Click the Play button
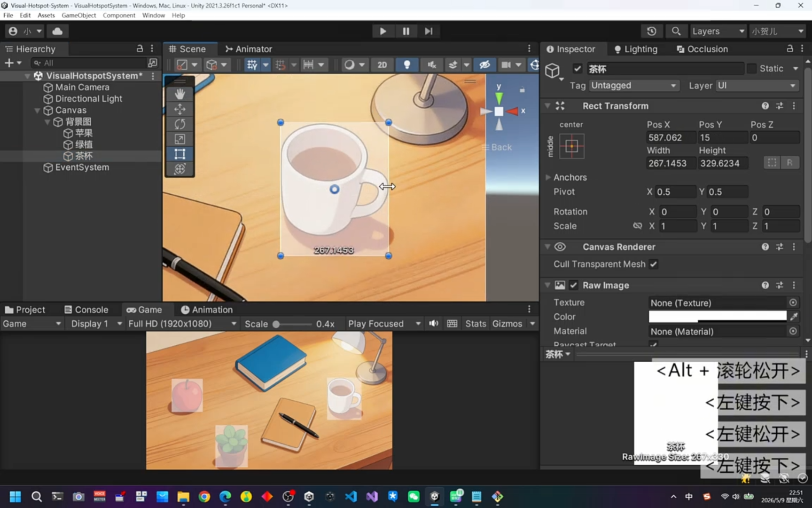Viewport: 812px width, 508px height. (383, 31)
